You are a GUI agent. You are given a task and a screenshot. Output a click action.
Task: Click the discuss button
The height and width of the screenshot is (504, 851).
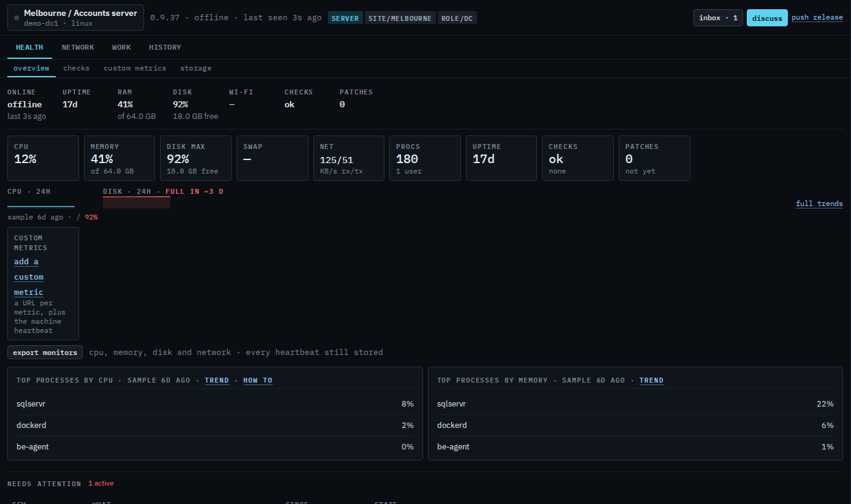[767, 18]
